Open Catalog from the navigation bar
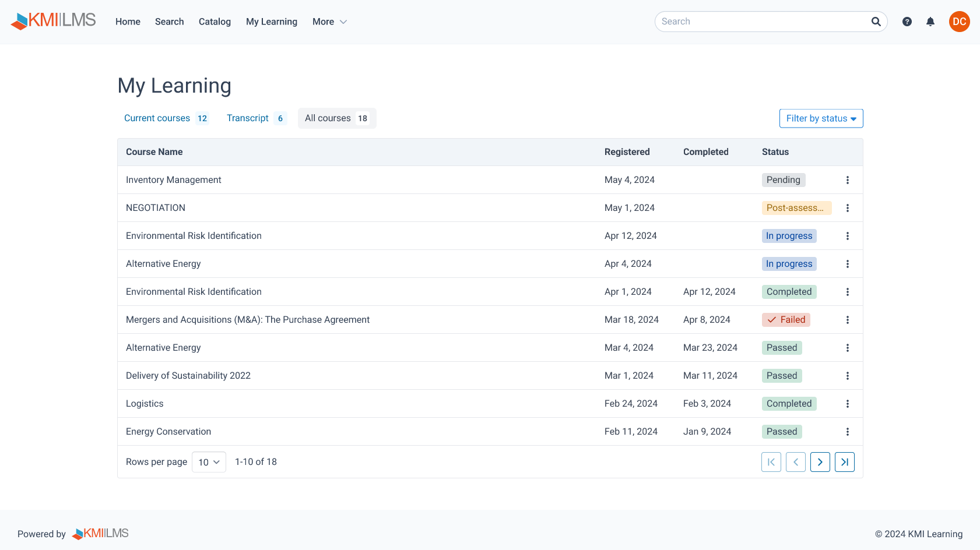 point(215,22)
